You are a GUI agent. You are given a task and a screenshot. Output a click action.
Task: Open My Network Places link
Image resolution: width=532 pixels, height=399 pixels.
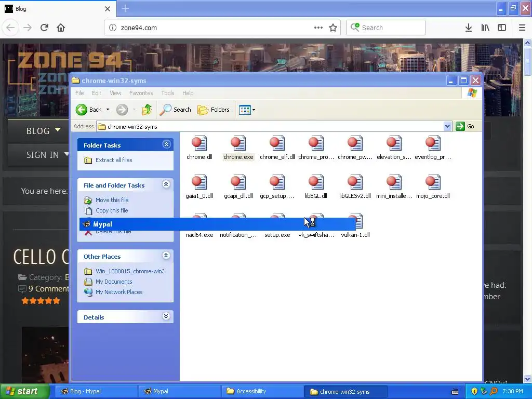(119, 292)
